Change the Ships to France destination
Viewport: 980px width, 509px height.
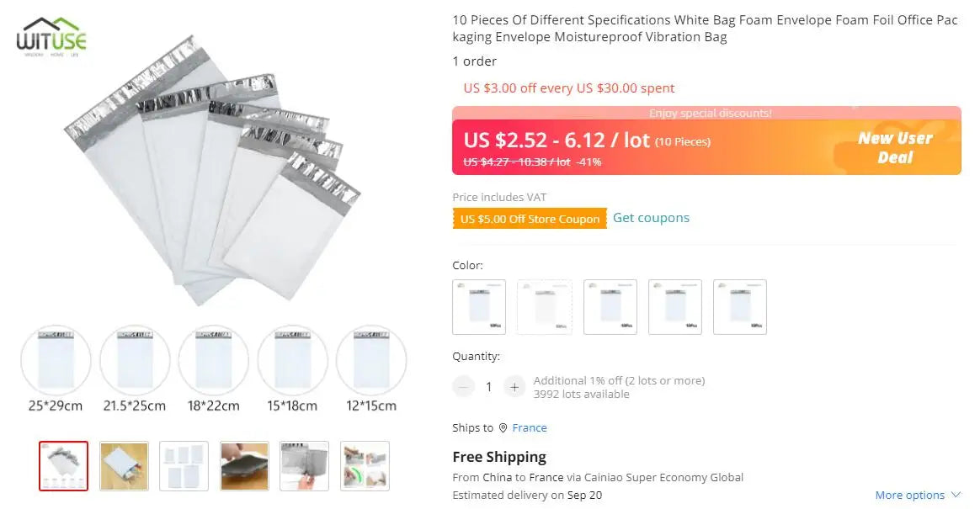coord(530,427)
